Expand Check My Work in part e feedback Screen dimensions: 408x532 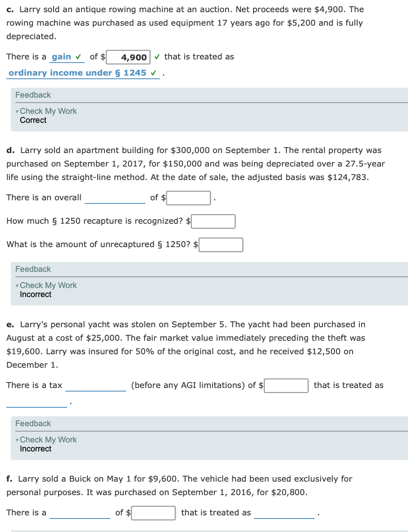point(48,439)
